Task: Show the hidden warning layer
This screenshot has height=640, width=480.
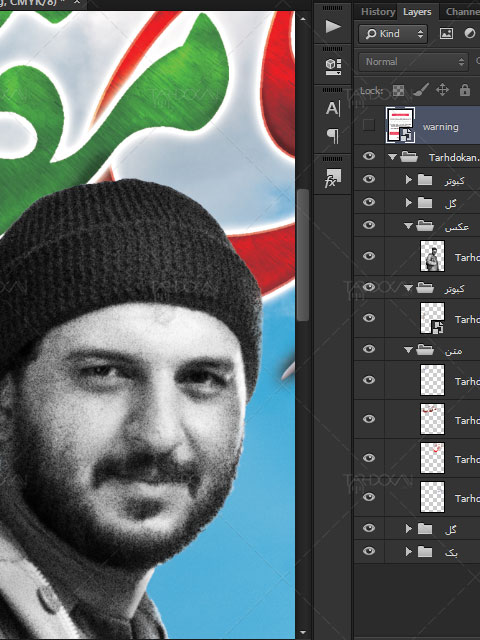Action: (369, 125)
